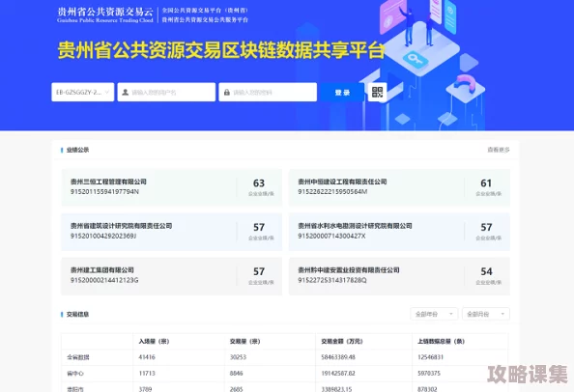Open 贵州黔中建安置业投资有限责任公司 card
This screenshot has height=392, width=574.
(399, 276)
